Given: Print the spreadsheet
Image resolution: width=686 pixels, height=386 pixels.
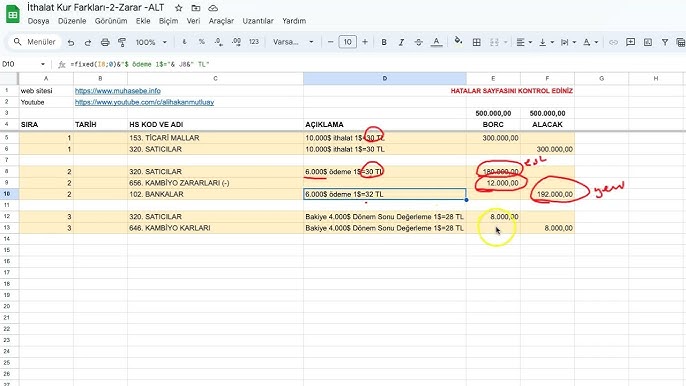Looking at the screenshot, I should click(105, 42).
